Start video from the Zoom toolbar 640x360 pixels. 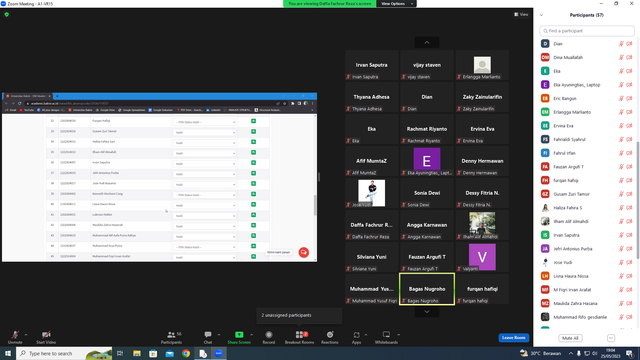point(46,337)
